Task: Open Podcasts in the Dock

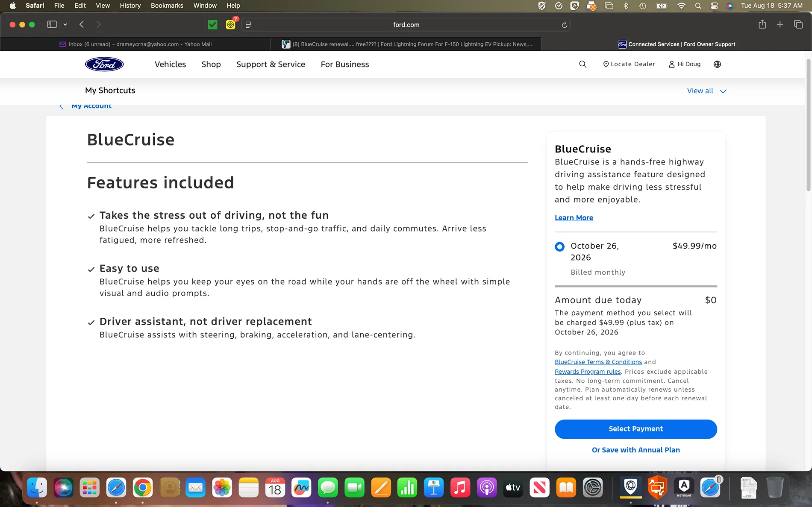Action: (x=487, y=487)
